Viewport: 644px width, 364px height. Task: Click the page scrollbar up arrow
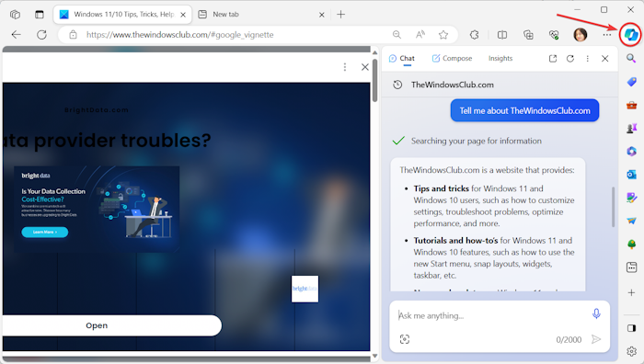(x=374, y=52)
